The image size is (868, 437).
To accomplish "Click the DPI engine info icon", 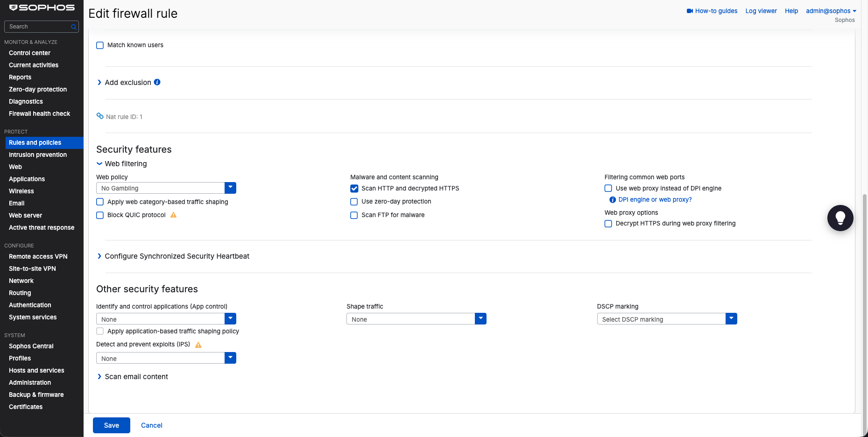I will tap(613, 200).
